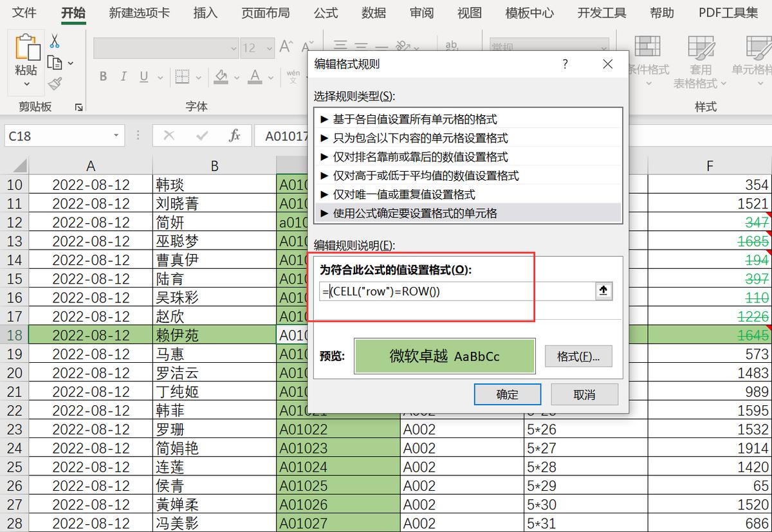Toggle bold formatting with the B button
772x532 pixels.
pyautogui.click(x=102, y=76)
